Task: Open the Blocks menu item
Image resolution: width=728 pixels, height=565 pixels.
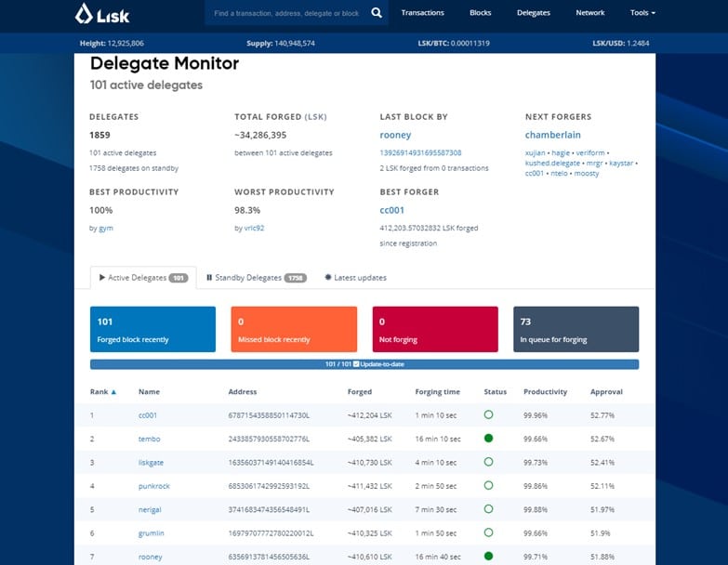Action: [x=480, y=12]
